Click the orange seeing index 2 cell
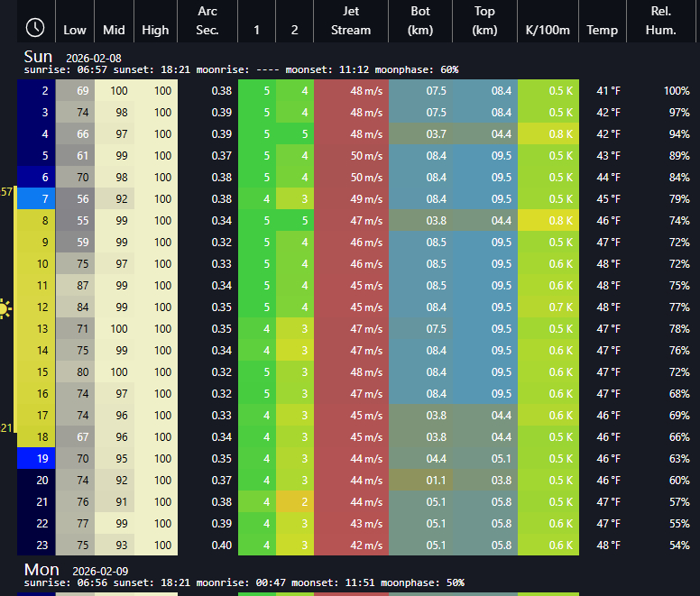700x596 pixels. 295,501
